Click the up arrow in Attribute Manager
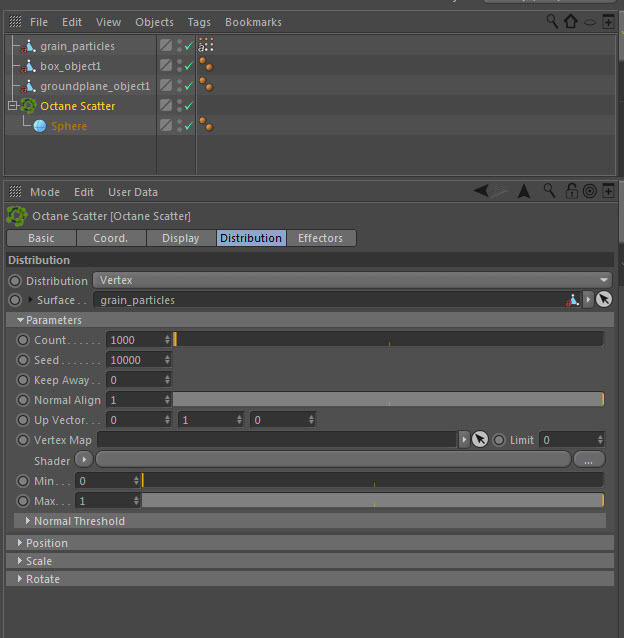 (x=524, y=191)
